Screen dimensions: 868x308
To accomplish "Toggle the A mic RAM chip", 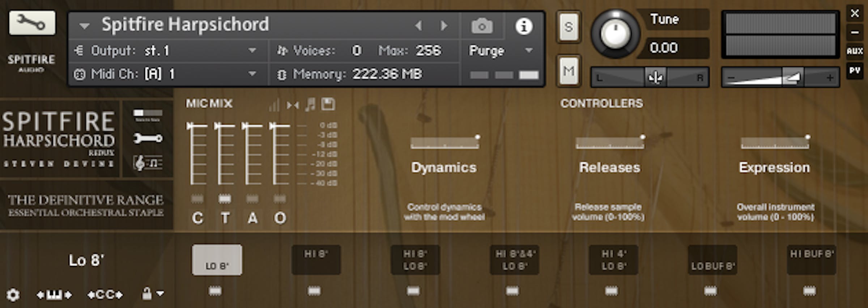I will point(252,199).
